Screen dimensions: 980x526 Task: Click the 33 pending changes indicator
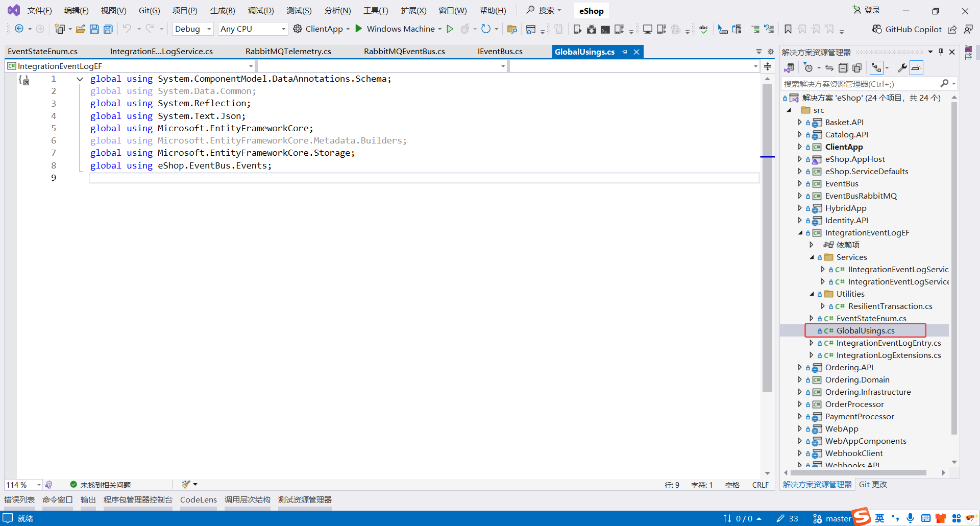click(x=787, y=518)
